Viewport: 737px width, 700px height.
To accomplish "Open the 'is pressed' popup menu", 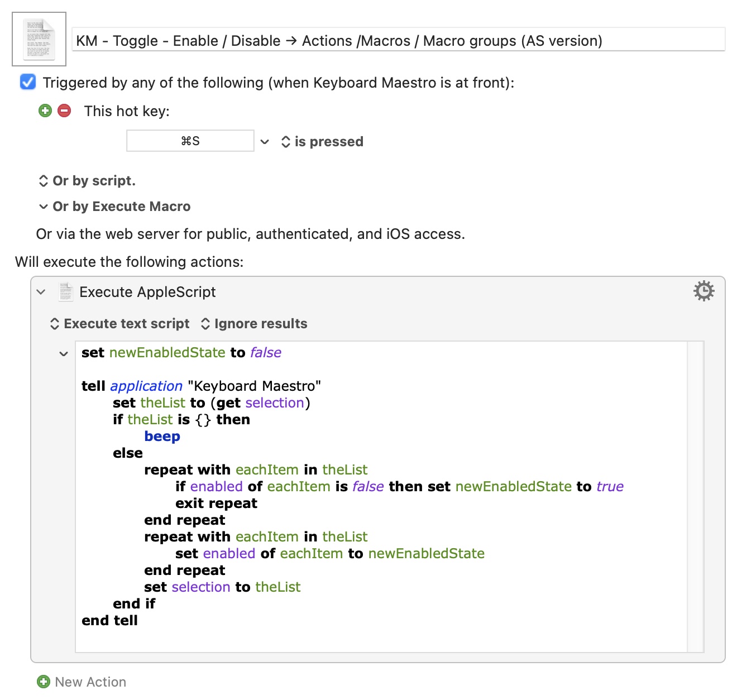I will [323, 142].
